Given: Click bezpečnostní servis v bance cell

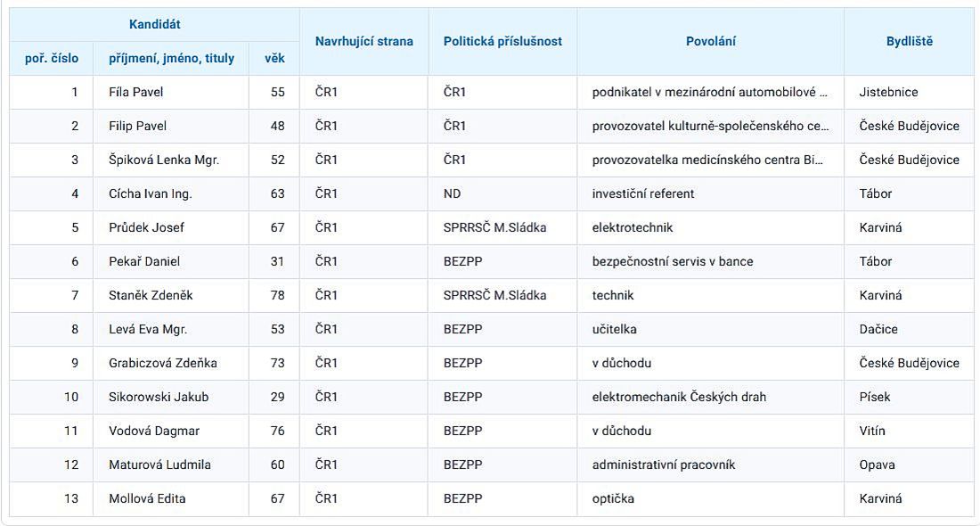Looking at the screenshot, I should (x=672, y=261).
